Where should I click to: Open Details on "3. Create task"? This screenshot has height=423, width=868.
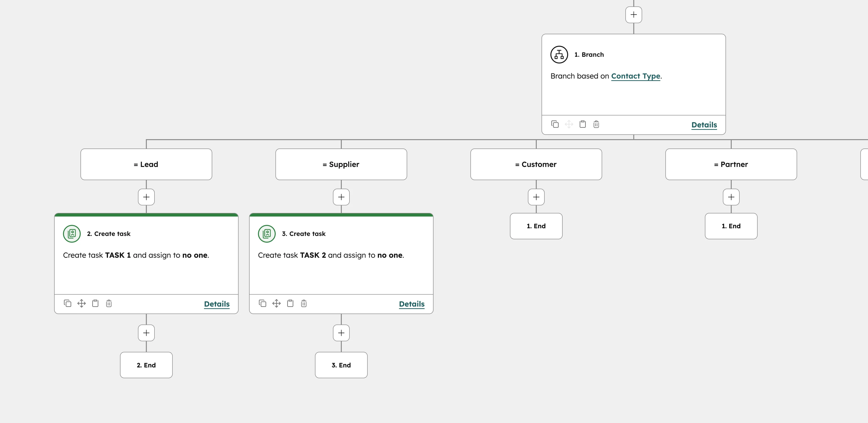click(411, 304)
